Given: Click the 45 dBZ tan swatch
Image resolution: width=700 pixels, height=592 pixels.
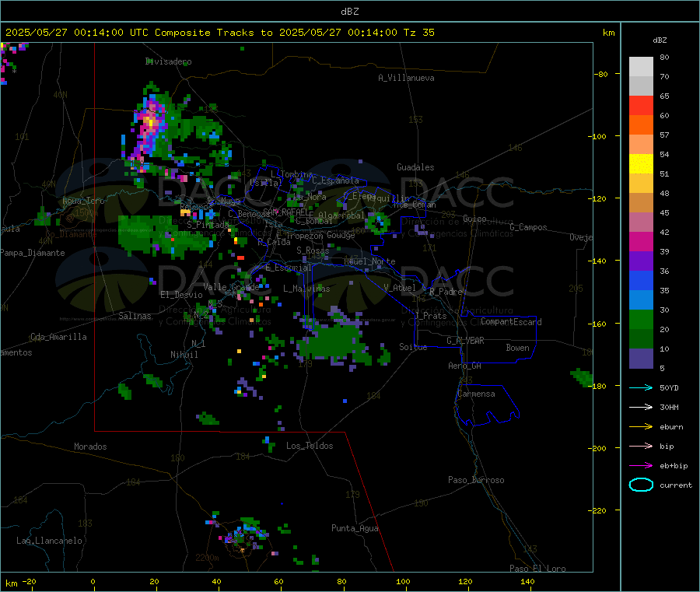Looking at the screenshot, I should click(641, 203).
